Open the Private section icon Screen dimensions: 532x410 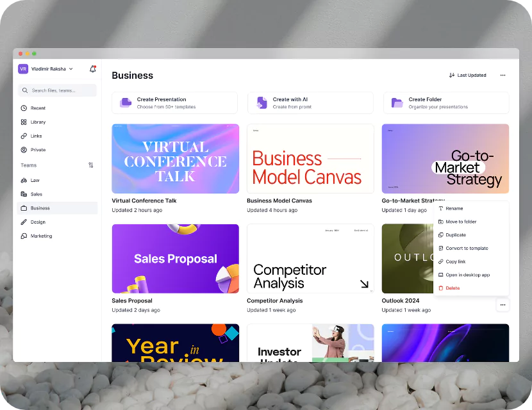(24, 150)
